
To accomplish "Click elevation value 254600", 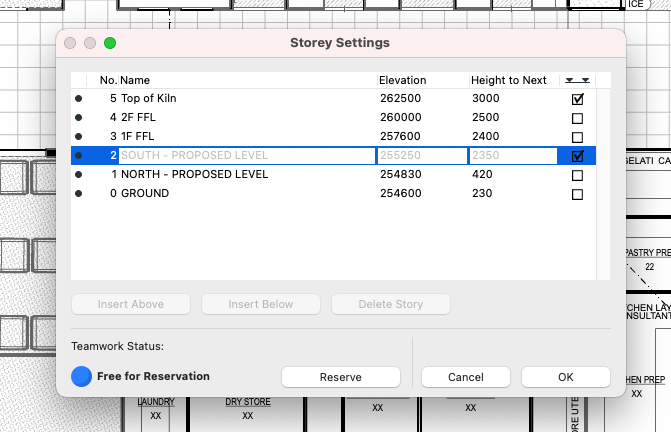I will [x=401, y=193].
